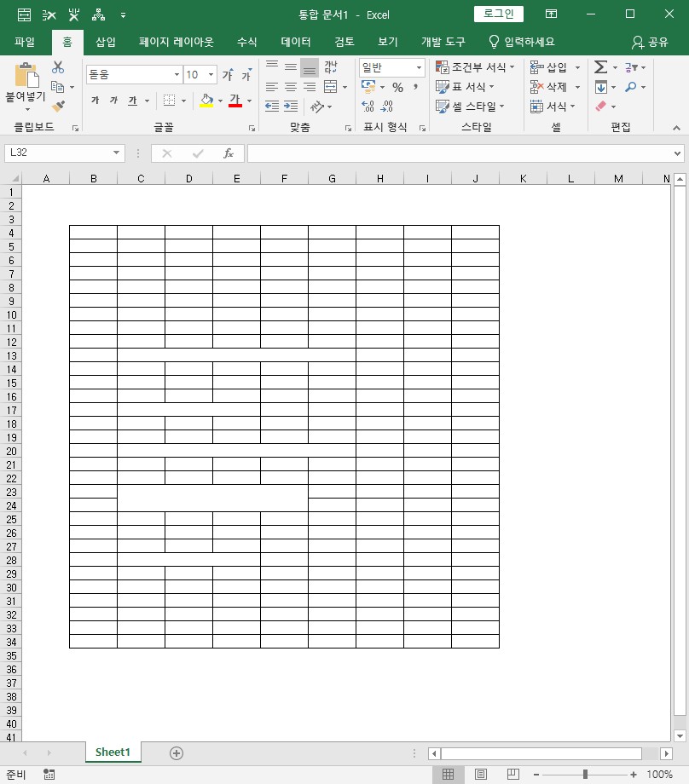The width and height of the screenshot is (689, 784).
Task: Click the 로그인 button
Action: [x=498, y=14]
